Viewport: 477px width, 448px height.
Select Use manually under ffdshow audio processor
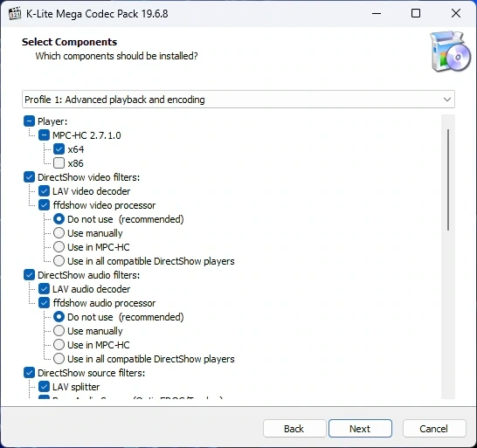tap(59, 331)
